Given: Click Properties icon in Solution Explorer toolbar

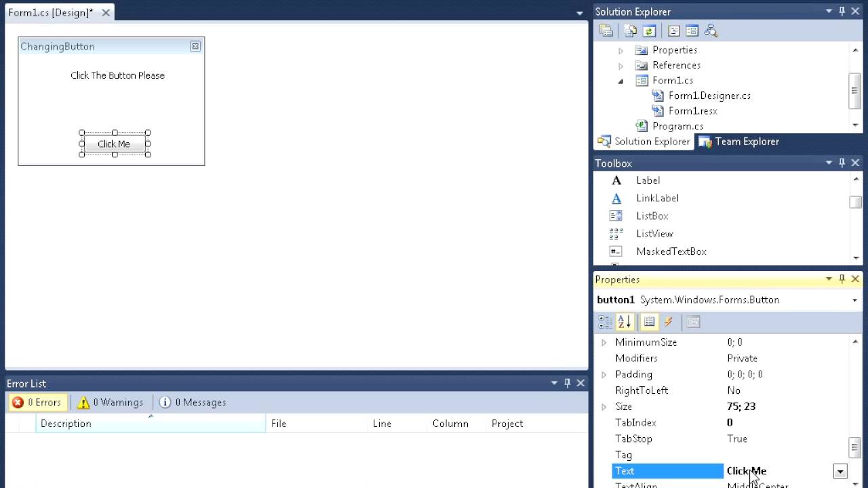Looking at the screenshot, I should (x=606, y=30).
